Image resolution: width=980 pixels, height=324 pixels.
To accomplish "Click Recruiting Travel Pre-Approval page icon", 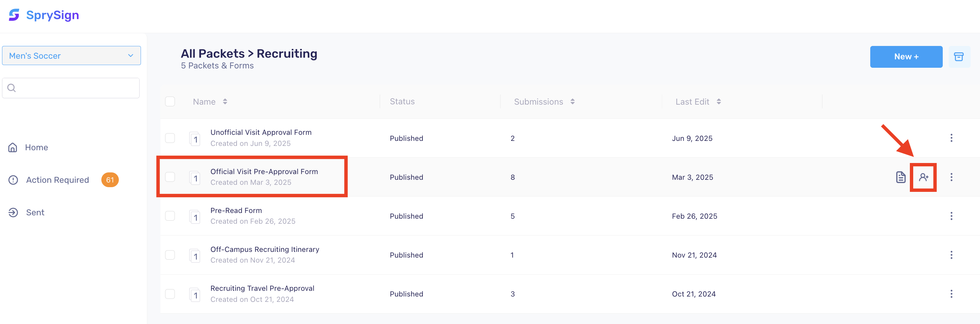I will point(195,295).
